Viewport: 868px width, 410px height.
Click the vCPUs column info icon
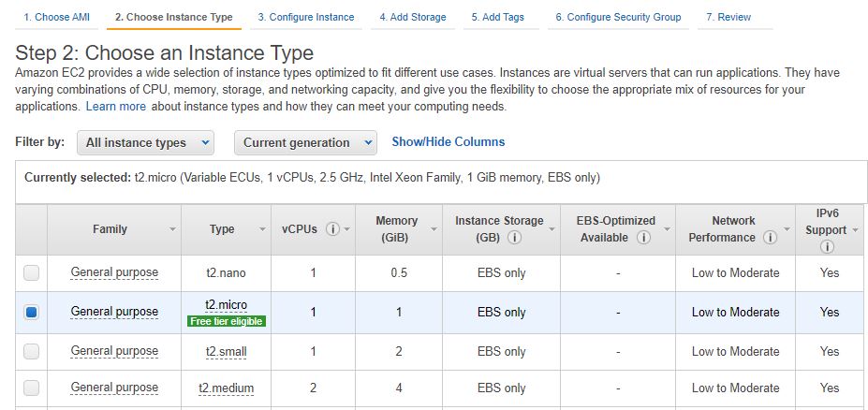[x=332, y=229]
